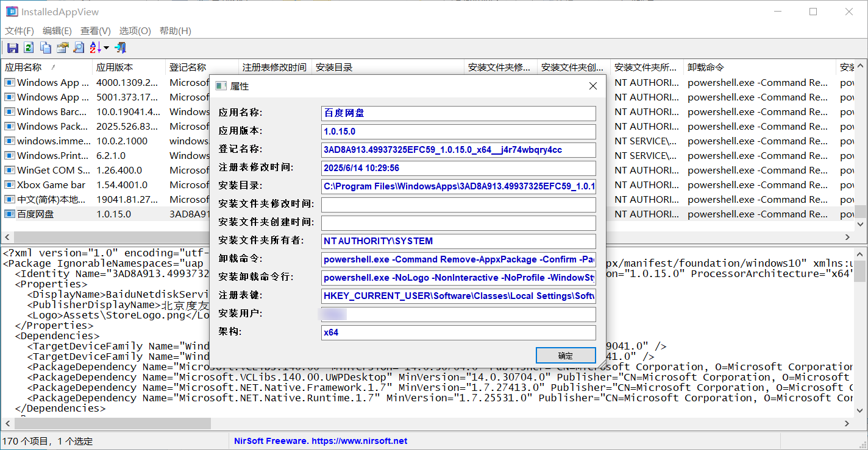Screen dimensions: 868x450
Task: Click the Find magnifier toolbar icon
Action: click(x=79, y=47)
